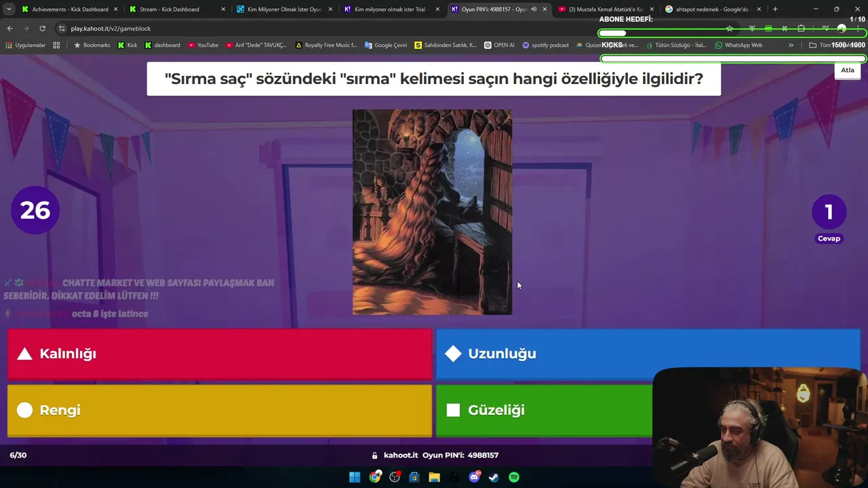Viewport: 868px width, 488px height.
Task: Select the red Kalınlığı answer
Action: 220,354
